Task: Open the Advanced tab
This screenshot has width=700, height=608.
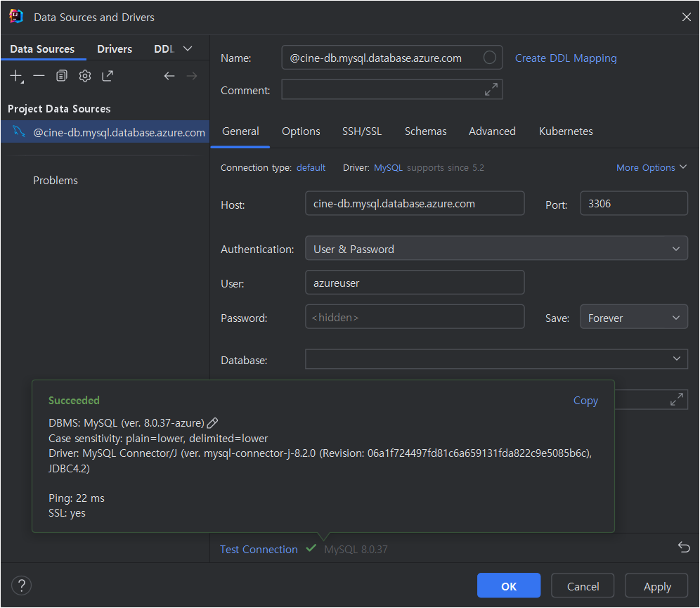Action: point(492,131)
